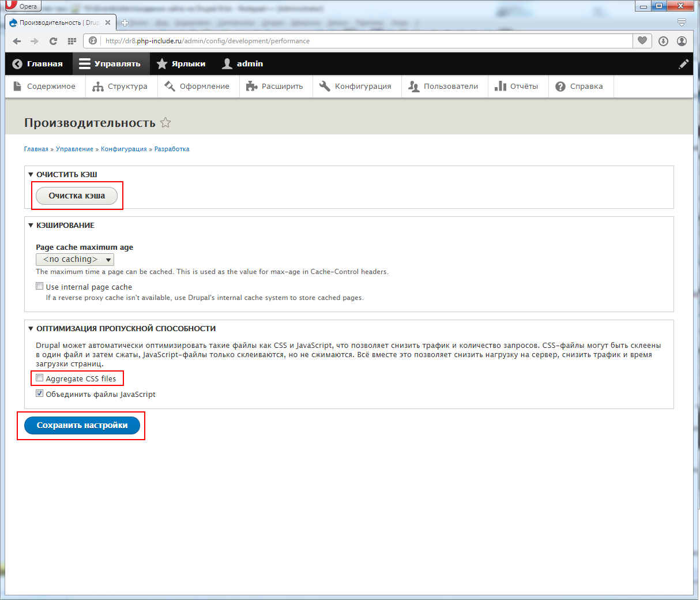Toggle the Управлять menu tray
Viewport: 700px width, 600px height.
[111, 63]
